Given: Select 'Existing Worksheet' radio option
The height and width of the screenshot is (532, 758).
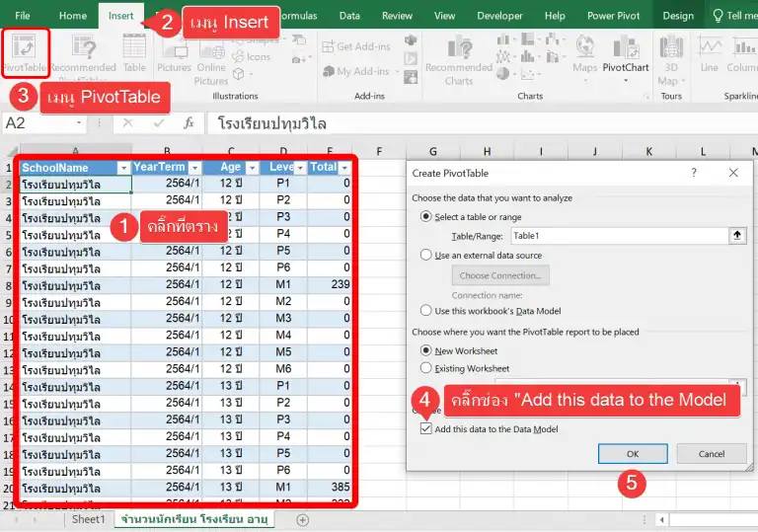Looking at the screenshot, I should 426,368.
